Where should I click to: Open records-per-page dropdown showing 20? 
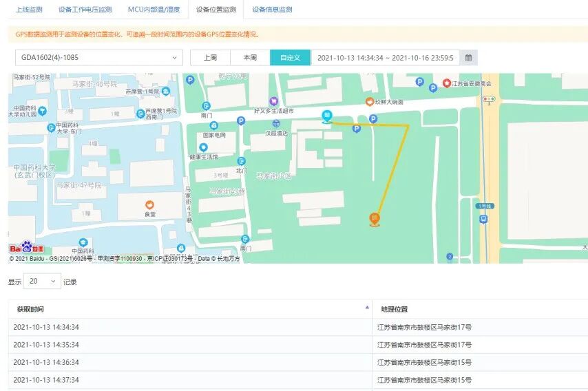[42, 281]
